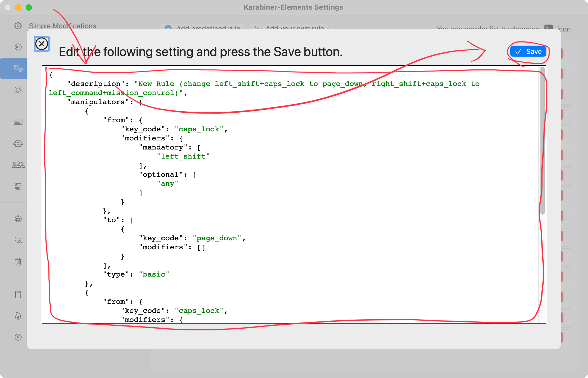Click the "page_down" key_code value

point(217,238)
